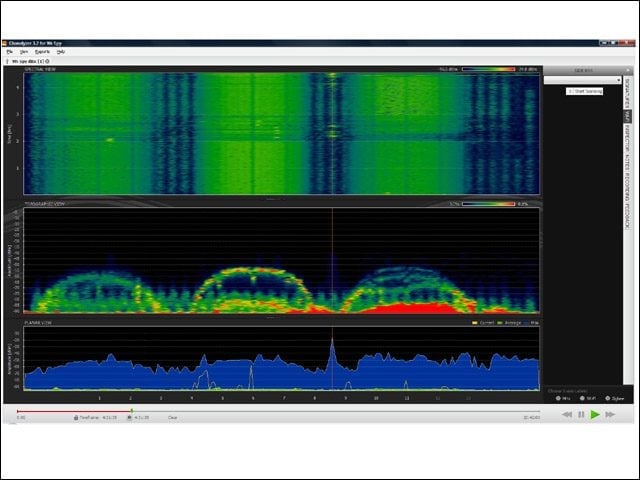Switch to the Signatures sidebar tab

tap(627, 93)
